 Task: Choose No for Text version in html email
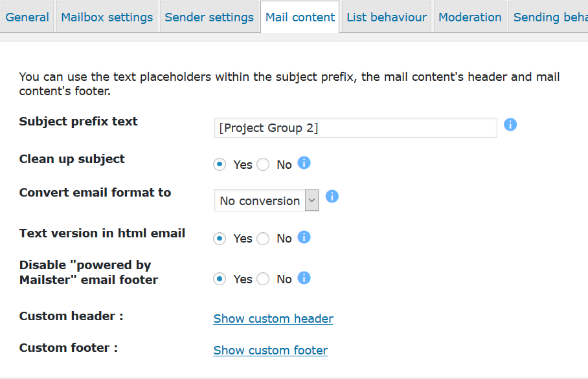click(x=263, y=239)
